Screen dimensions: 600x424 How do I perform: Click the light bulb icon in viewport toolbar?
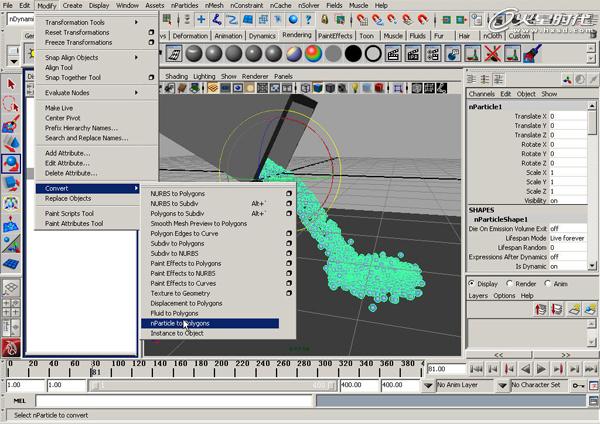(355, 88)
